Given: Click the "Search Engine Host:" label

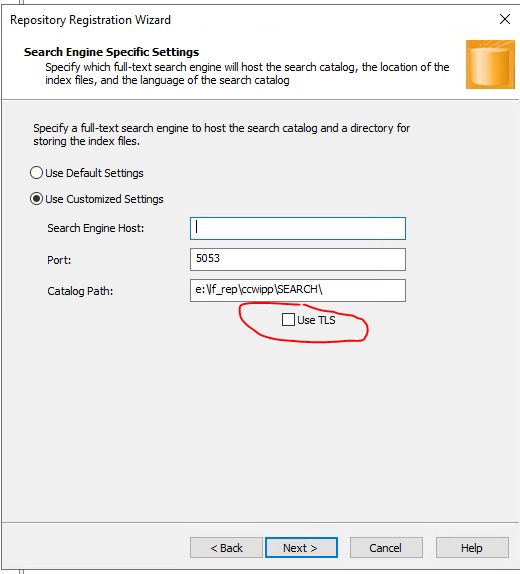Looking at the screenshot, I should pyautogui.click(x=96, y=228).
